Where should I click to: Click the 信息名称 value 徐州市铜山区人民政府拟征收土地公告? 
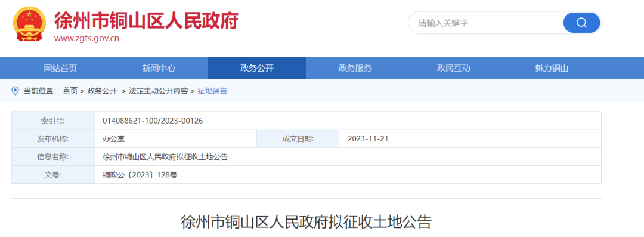point(165,157)
